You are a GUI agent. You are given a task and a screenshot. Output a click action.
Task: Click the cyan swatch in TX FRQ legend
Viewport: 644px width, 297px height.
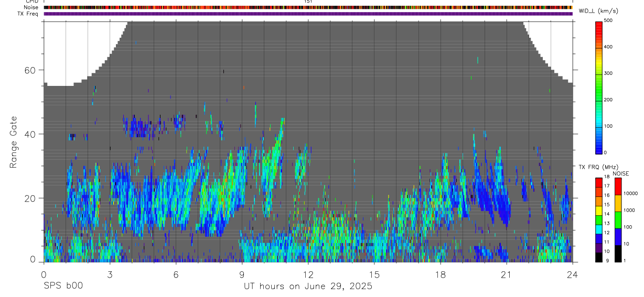(599, 229)
